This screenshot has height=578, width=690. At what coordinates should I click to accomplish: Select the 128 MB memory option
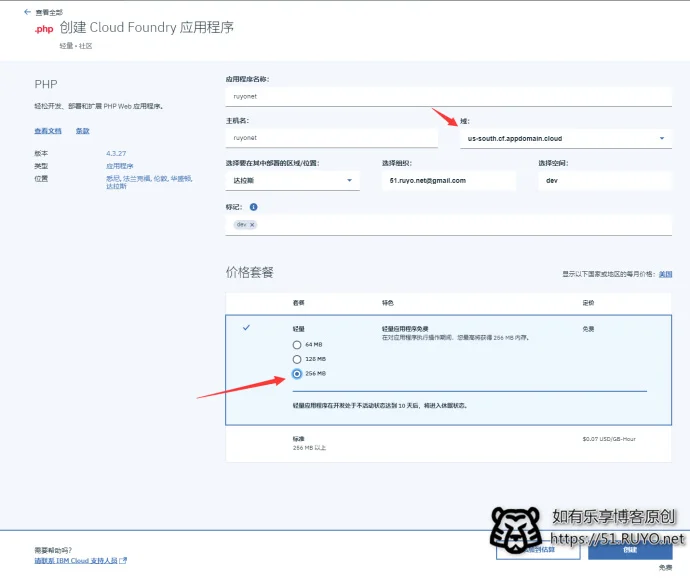point(297,359)
